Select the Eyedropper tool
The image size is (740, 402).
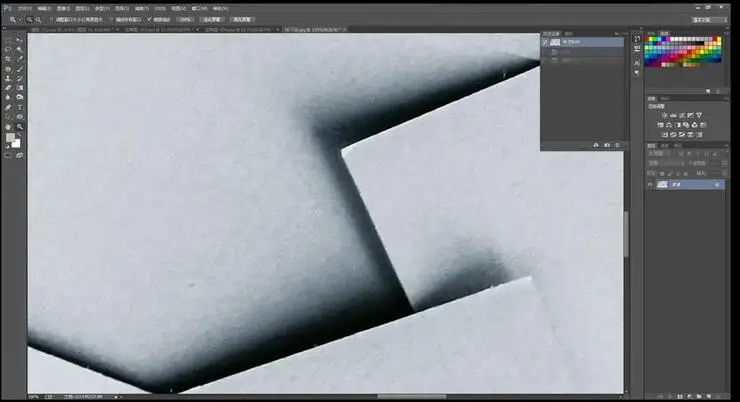point(19,59)
